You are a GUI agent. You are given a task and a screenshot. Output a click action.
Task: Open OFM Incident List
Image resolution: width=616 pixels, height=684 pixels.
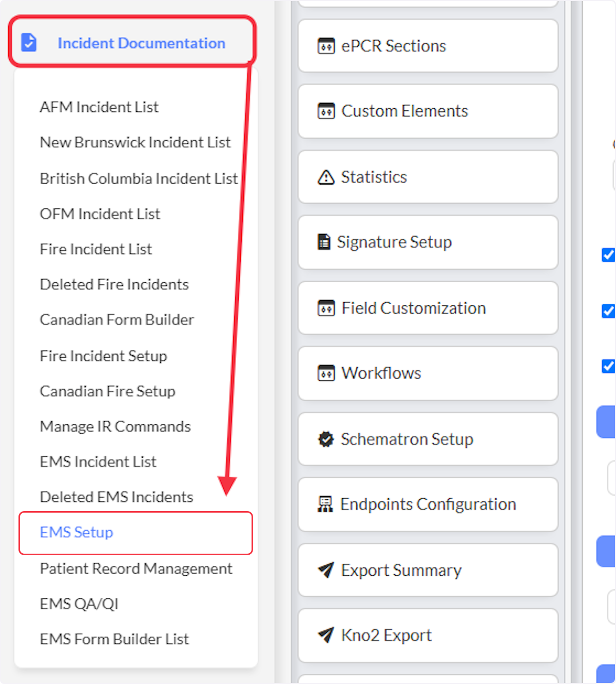click(100, 213)
